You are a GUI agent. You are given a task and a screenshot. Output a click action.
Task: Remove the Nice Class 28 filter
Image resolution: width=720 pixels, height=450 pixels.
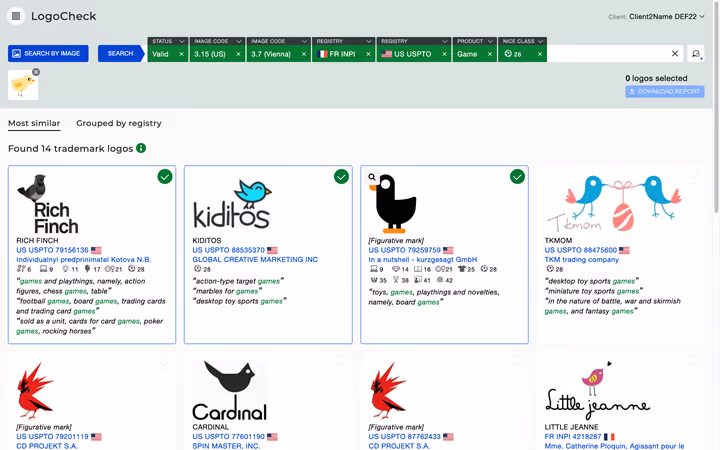tap(540, 54)
